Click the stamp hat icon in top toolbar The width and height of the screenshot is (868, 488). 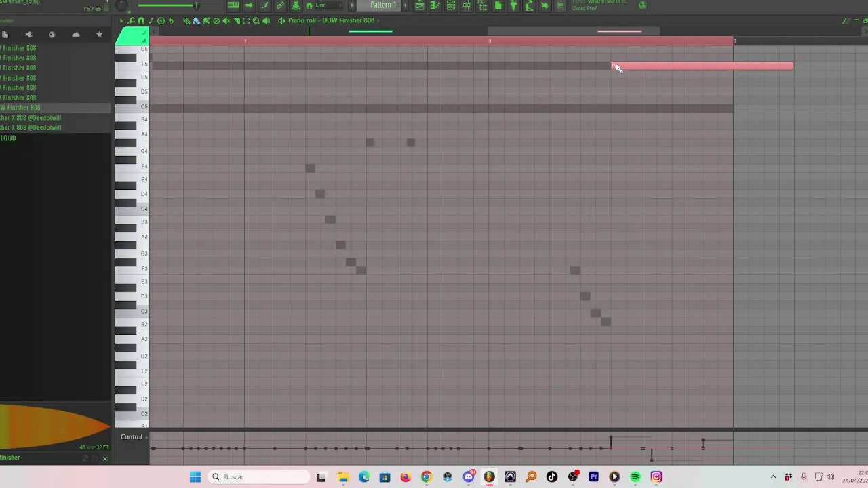click(296, 5)
